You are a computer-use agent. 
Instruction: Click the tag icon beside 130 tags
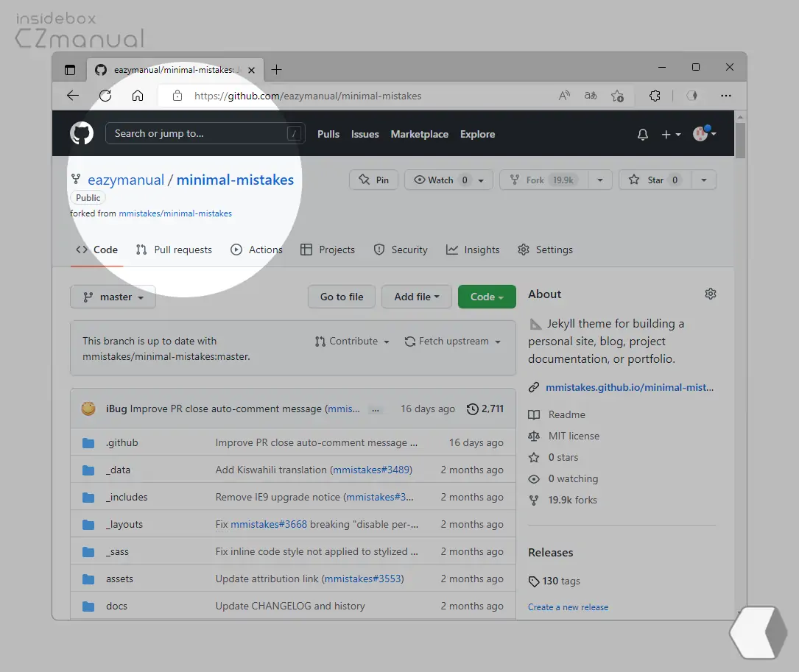[533, 581]
